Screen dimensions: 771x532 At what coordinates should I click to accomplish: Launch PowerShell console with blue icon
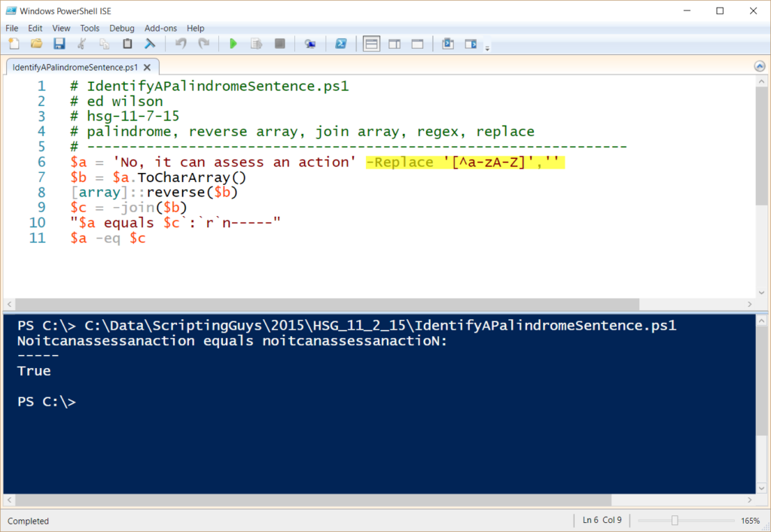[340, 44]
